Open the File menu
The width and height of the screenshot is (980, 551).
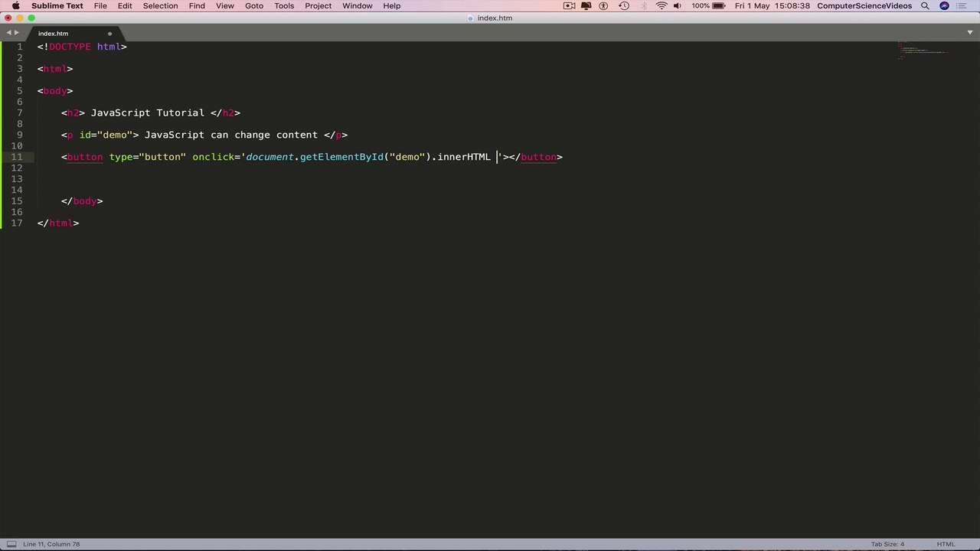pos(100,6)
